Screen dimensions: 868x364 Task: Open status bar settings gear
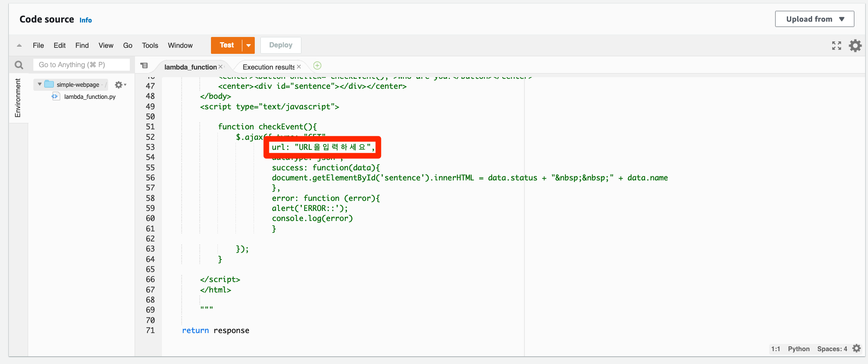coord(856,348)
